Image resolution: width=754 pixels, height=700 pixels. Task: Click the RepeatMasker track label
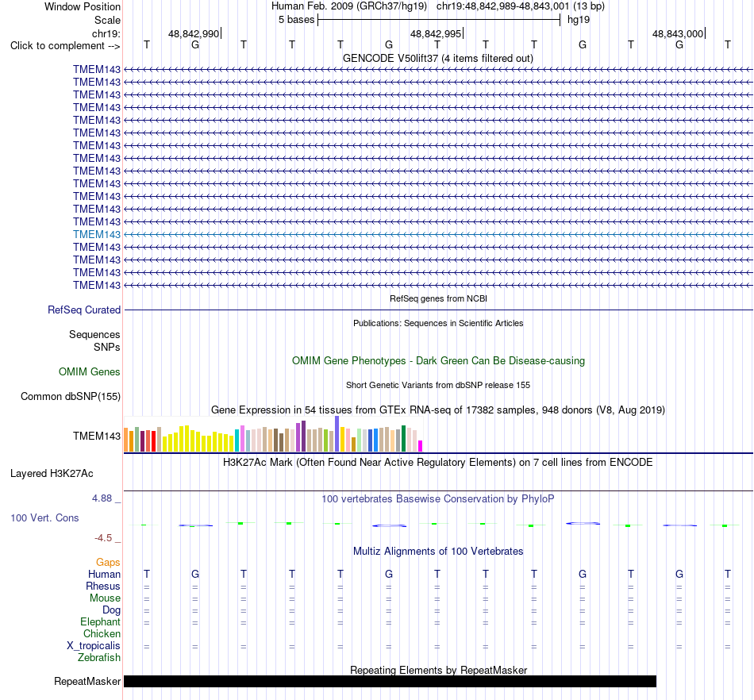[x=87, y=682]
